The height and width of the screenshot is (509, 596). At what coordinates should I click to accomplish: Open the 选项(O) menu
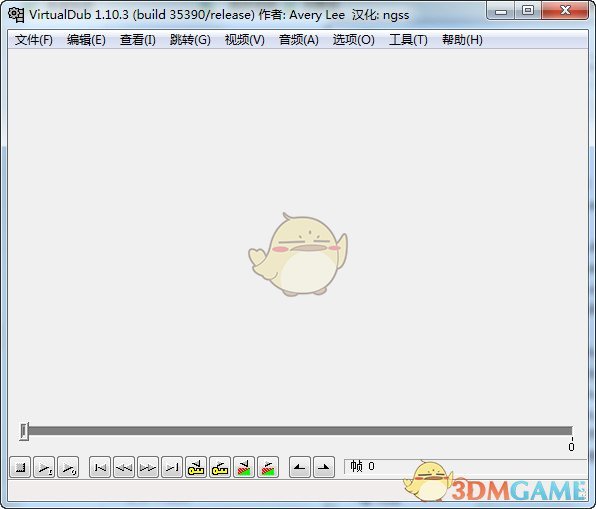point(353,40)
